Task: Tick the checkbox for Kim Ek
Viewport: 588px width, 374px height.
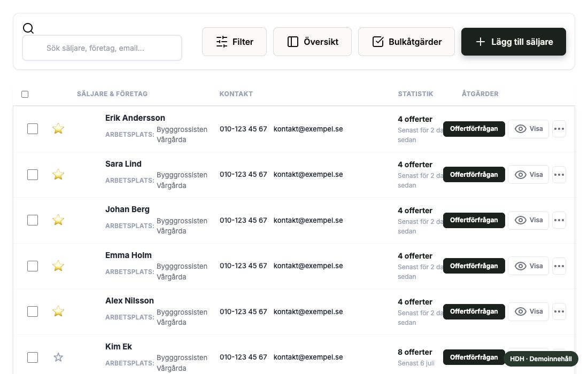Action: (33, 357)
